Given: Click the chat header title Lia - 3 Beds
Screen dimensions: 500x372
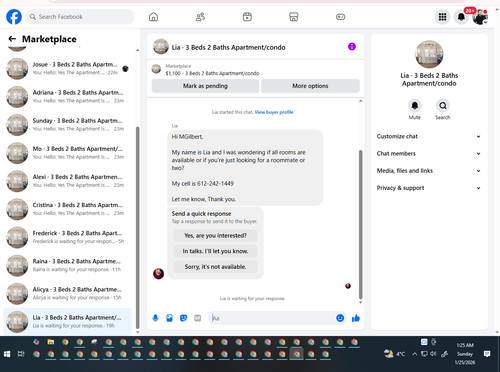Looking at the screenshot, I should coord(229,47).
